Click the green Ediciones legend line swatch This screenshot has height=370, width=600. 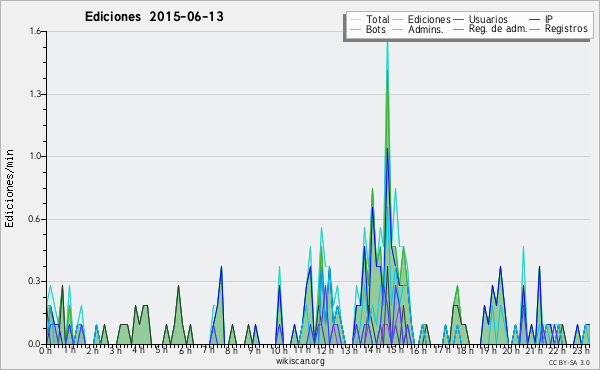(398, 20)
